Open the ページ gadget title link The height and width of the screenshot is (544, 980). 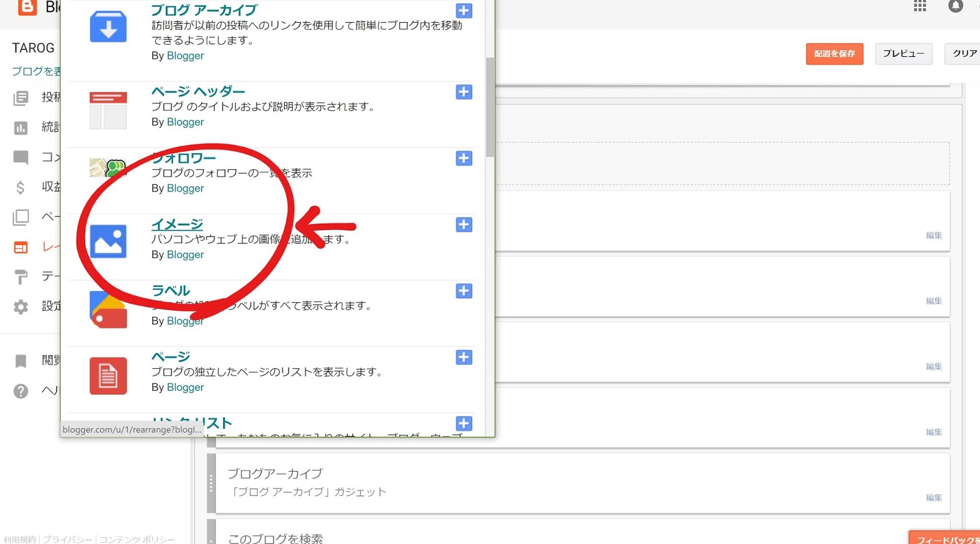click(171, 357)
